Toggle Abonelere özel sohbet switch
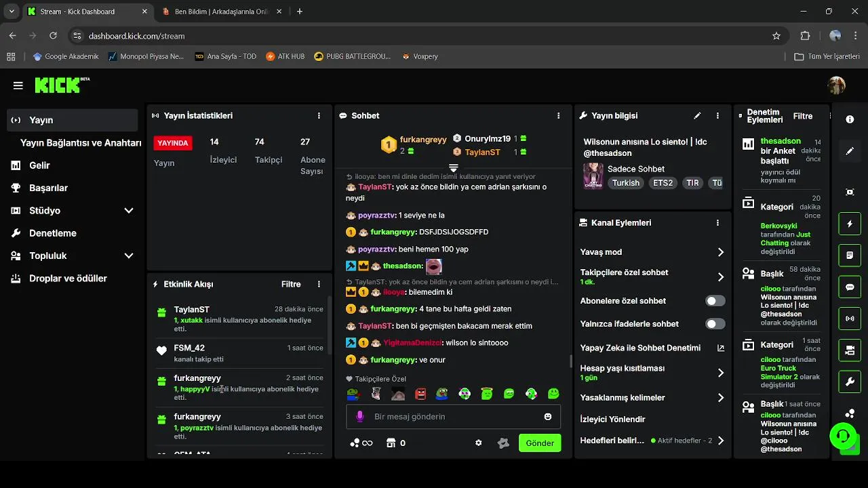Screen dimensions: 868x488 pyautogui.click(x=715, y=301)
